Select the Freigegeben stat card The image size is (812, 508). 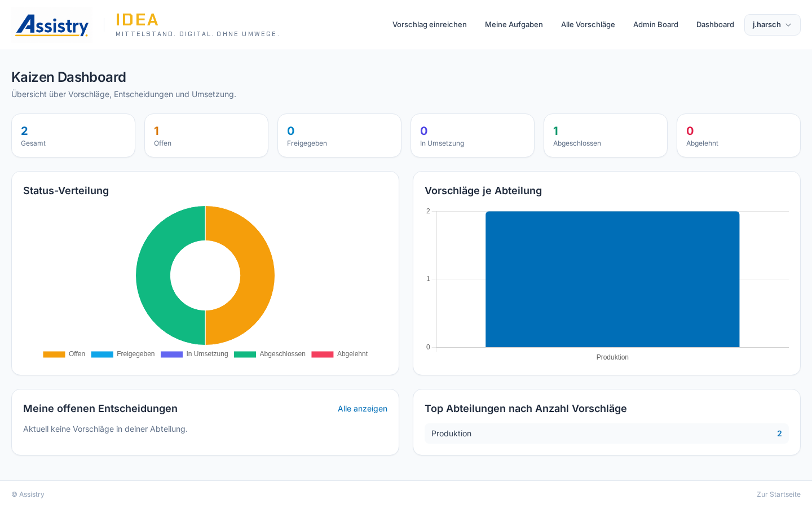pos(339,135)
